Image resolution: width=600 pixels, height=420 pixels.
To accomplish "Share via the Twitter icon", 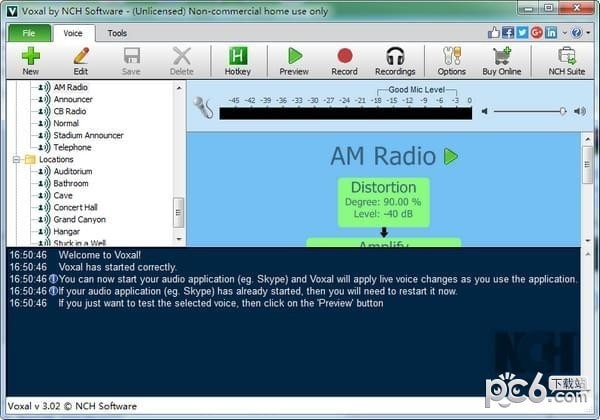I will (x=522, y=33).
